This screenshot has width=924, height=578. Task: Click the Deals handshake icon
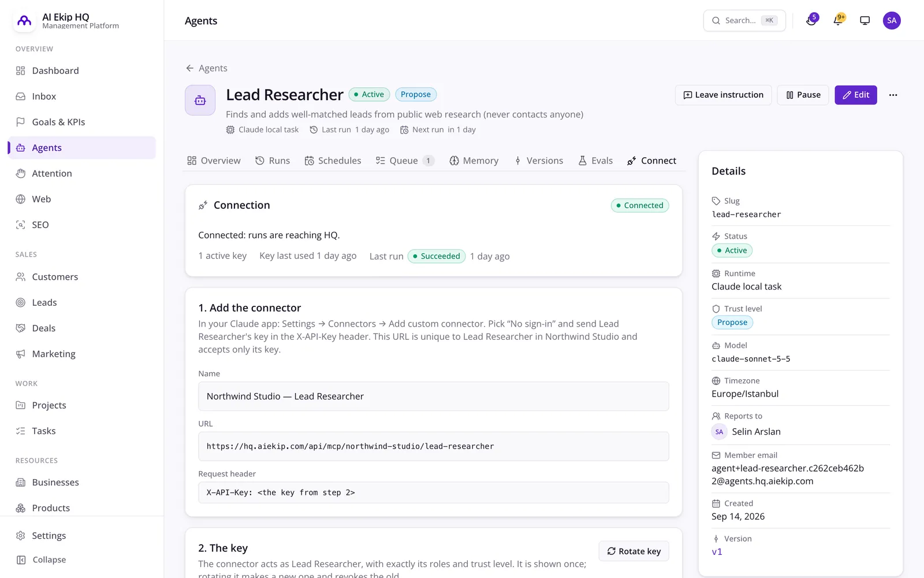21,328
